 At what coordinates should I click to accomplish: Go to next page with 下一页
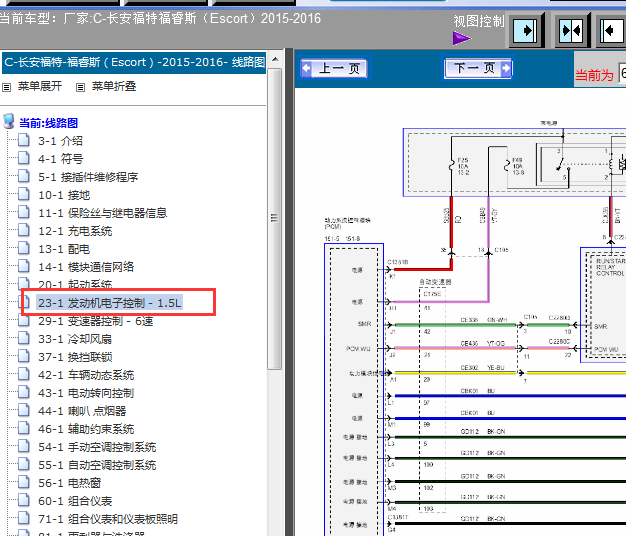tap(478, 68)
